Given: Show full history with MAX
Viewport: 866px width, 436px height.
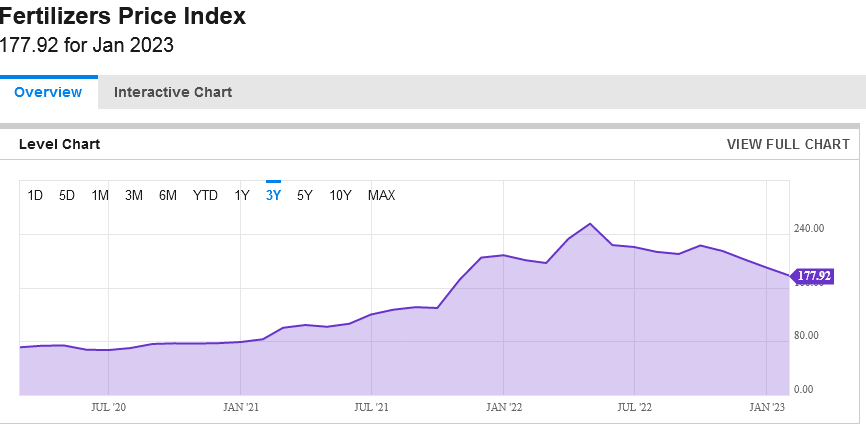Looking at the screenshot, I should pyautogui.click(x=381, y=195).
